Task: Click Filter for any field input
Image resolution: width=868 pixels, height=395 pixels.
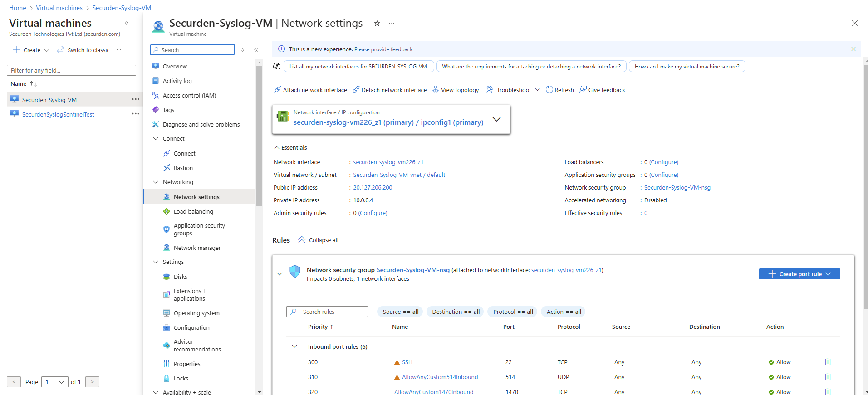Action: point(71,70)
